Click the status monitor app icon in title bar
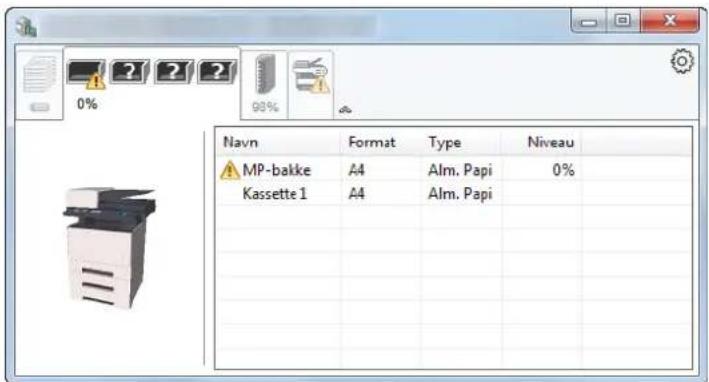Screen dimensions: 709x382 pos(26,26)
